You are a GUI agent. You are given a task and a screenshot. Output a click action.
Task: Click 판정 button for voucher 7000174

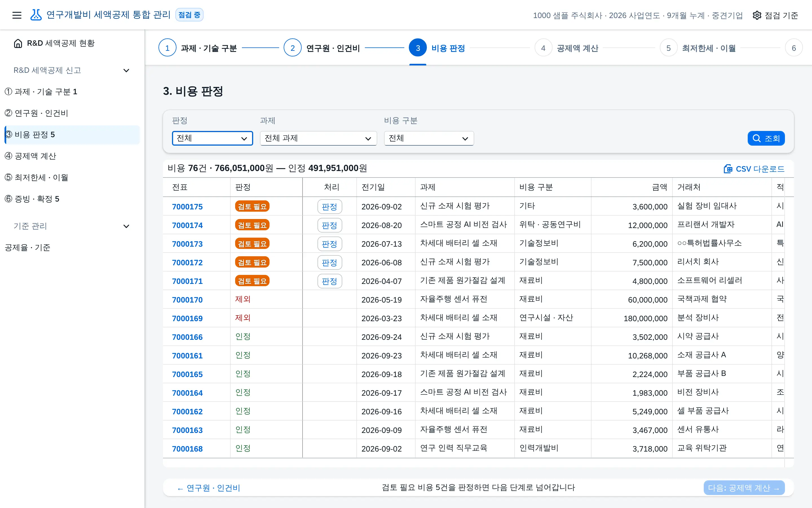coord(330,225)
